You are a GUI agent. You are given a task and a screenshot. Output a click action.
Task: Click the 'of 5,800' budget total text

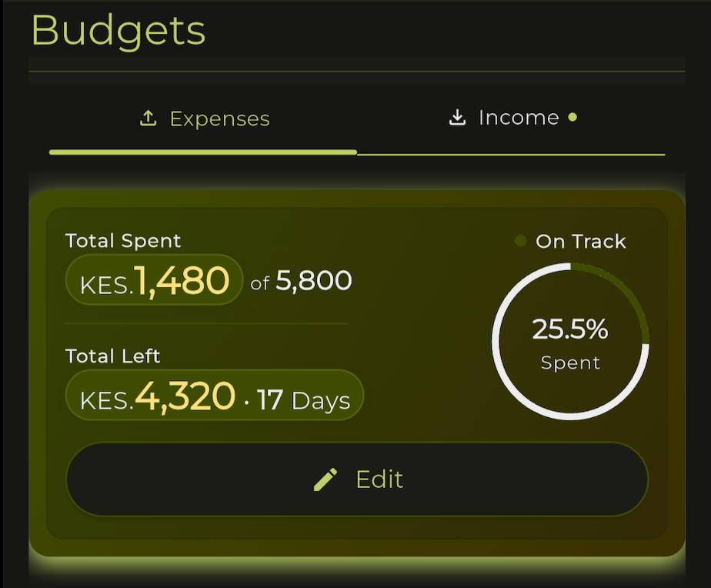pos(301,280)
